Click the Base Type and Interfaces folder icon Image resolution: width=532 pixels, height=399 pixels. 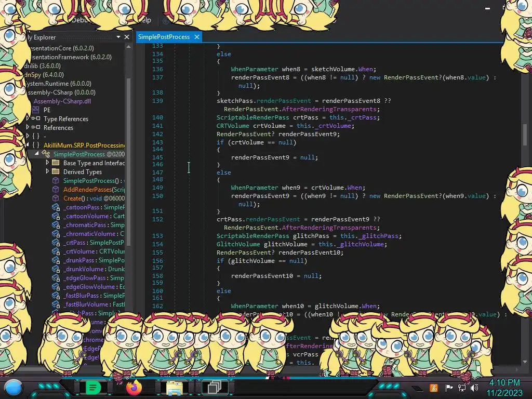56,163
